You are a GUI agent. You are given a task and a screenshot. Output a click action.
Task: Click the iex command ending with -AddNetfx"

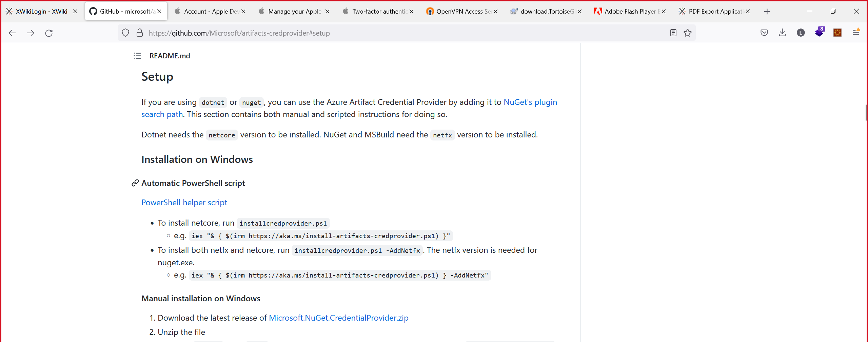[x=340, y=275]
